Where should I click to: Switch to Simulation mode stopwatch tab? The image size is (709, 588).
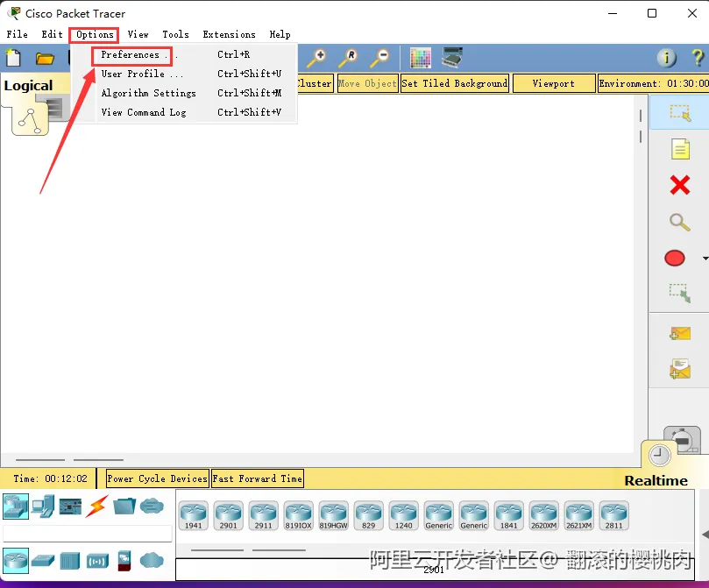click(683, 438)
